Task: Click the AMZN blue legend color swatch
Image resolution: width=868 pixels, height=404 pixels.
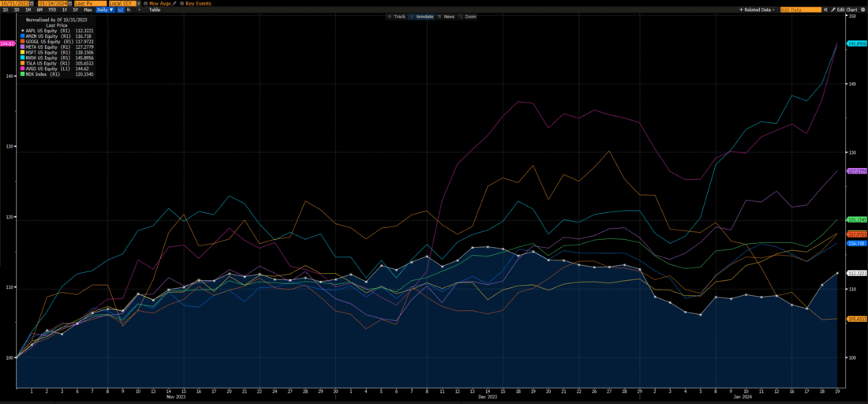Action: point(23,35)
